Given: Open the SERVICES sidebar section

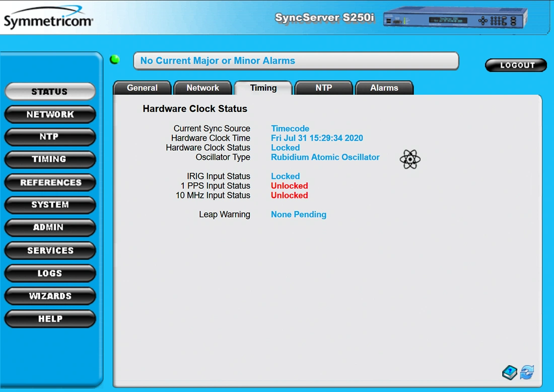Looking at the screenshot, I should click(50, 250).
